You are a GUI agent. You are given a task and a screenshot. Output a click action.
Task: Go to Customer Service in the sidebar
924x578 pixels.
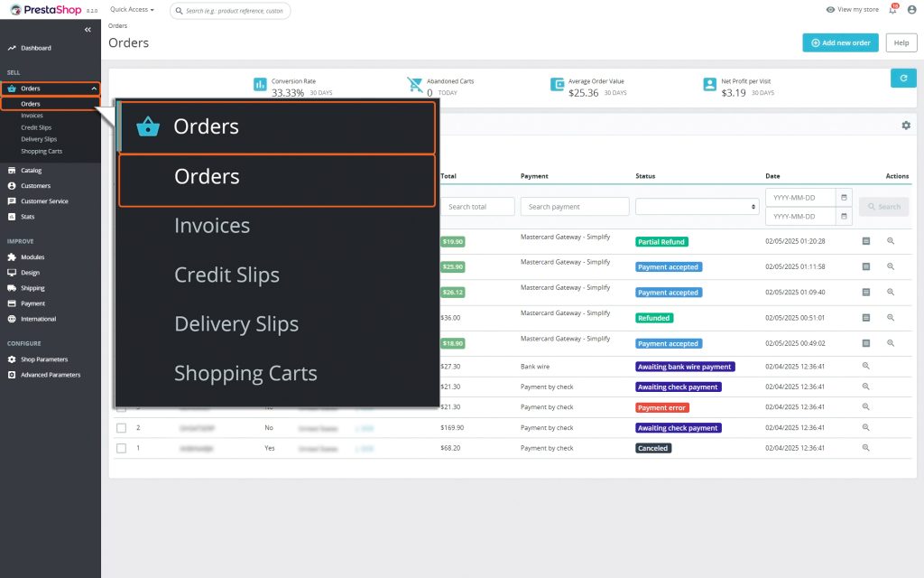(44, 201)
